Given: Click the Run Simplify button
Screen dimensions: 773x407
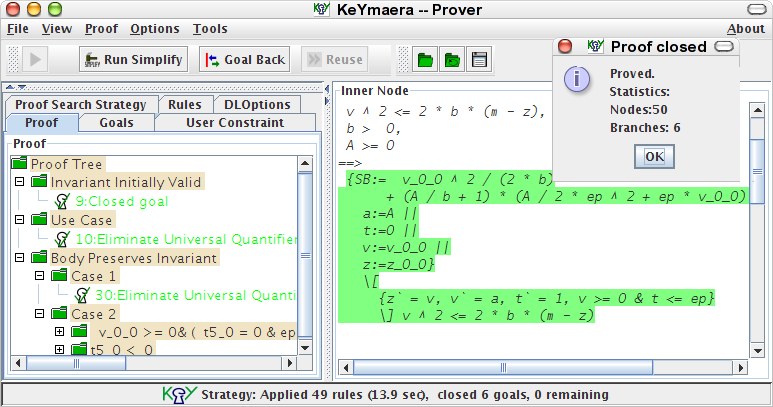Looking at the screenshot, I should pyautogui.click(x=134, y=60).
